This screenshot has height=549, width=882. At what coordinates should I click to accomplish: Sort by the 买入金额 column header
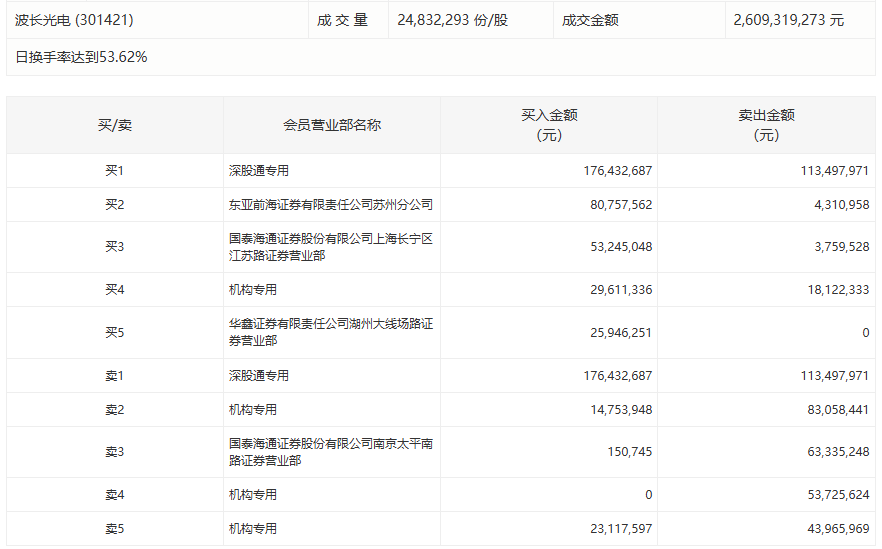549,125
